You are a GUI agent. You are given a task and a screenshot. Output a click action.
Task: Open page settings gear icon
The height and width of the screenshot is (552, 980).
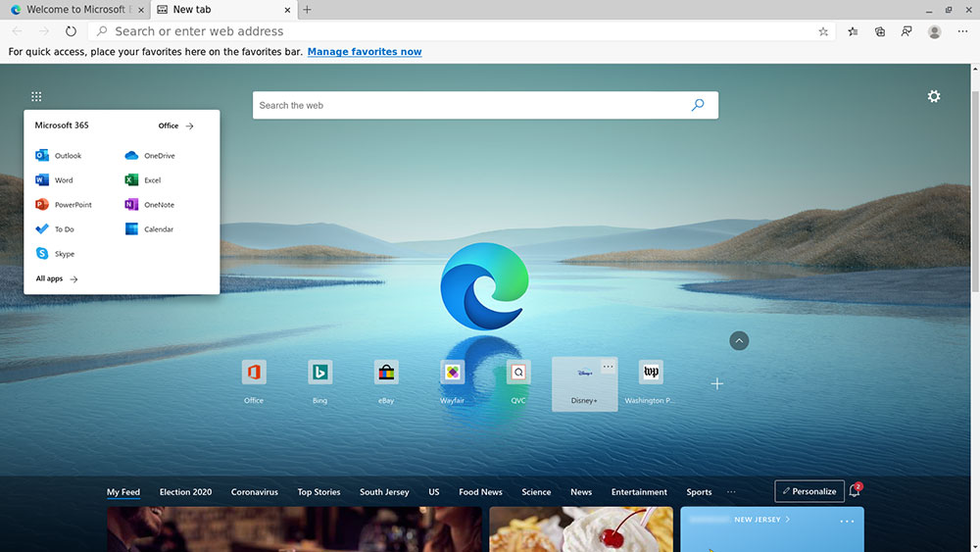[x=934, y=96]
